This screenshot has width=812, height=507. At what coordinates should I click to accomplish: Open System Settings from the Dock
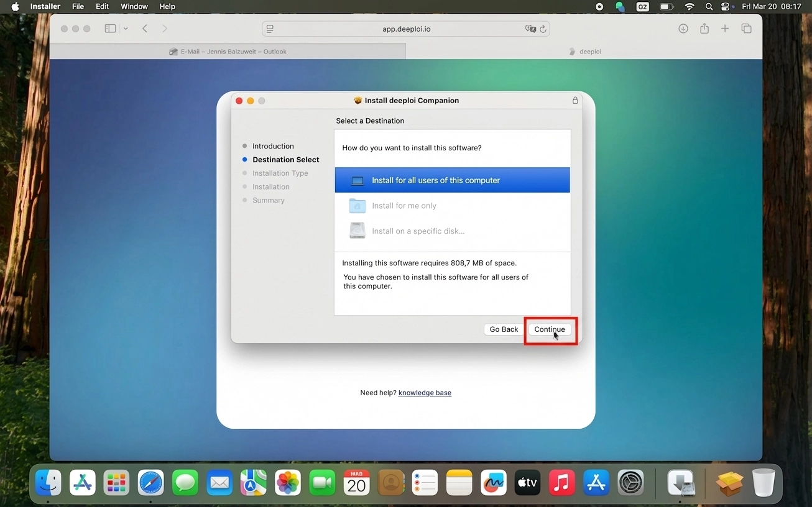[630, 482]
